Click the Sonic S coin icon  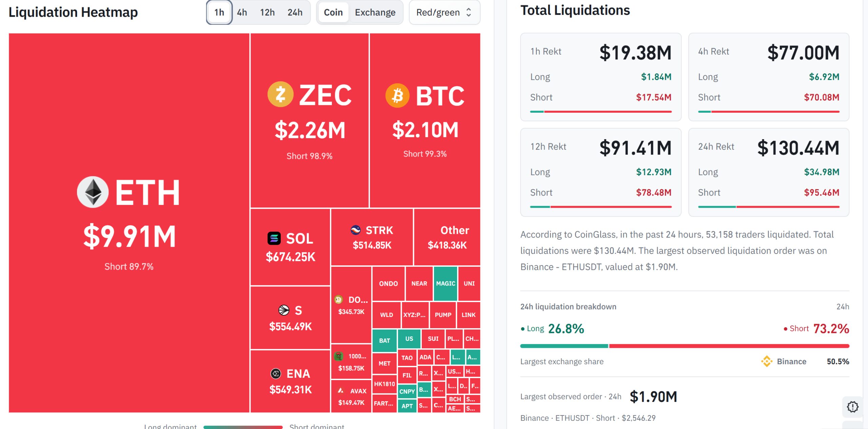[284, 310]
